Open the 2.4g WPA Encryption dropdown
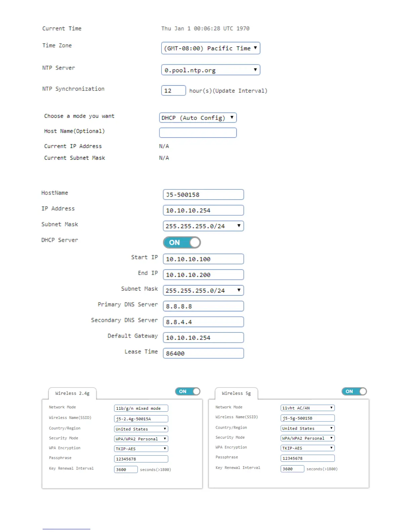 [141, 449]
